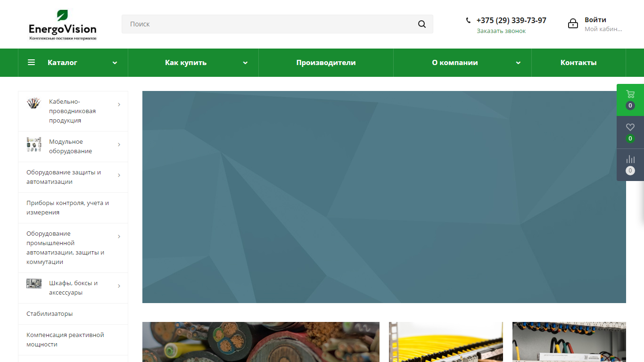Open the comparison bar-chart widget
644x362 pixels.
point(630,165)
